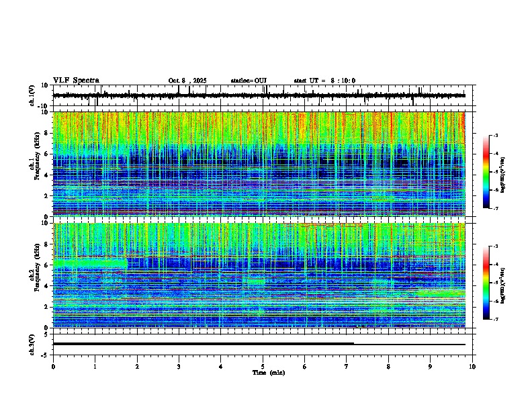Click the "8" tick on ch.1 frequency axis
This screenshot has height=411, width=532.
pyautogui.click(x=46, y=133)
